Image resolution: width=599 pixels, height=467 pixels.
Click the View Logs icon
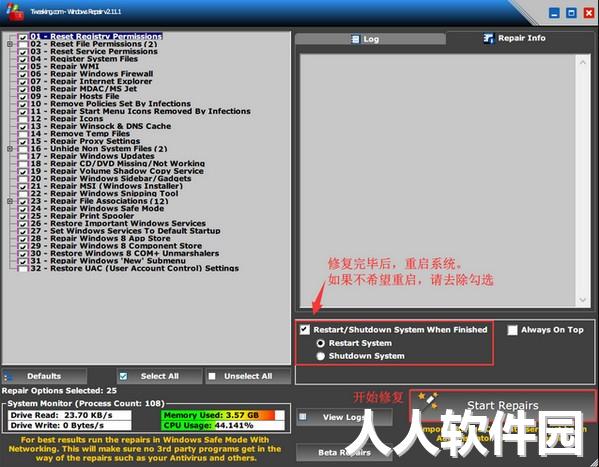point(303,417)
